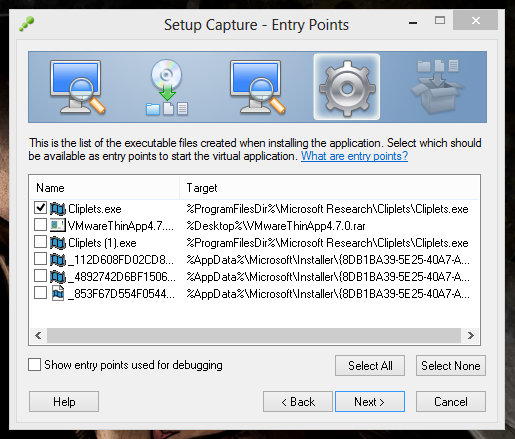Check the VMwareThinApp4.7 entry checkbox

click(40, 225)
